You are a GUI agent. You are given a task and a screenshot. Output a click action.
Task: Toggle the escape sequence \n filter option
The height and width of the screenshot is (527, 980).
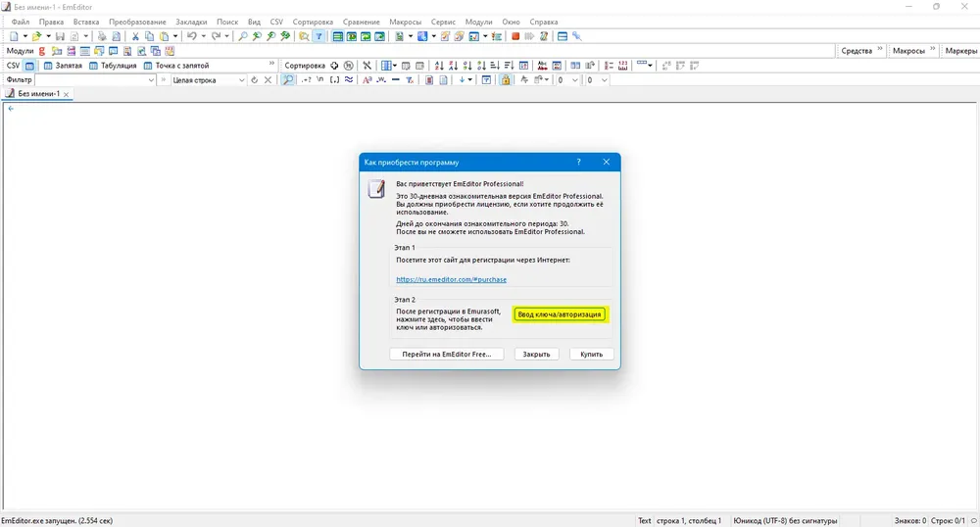[320, 80]
